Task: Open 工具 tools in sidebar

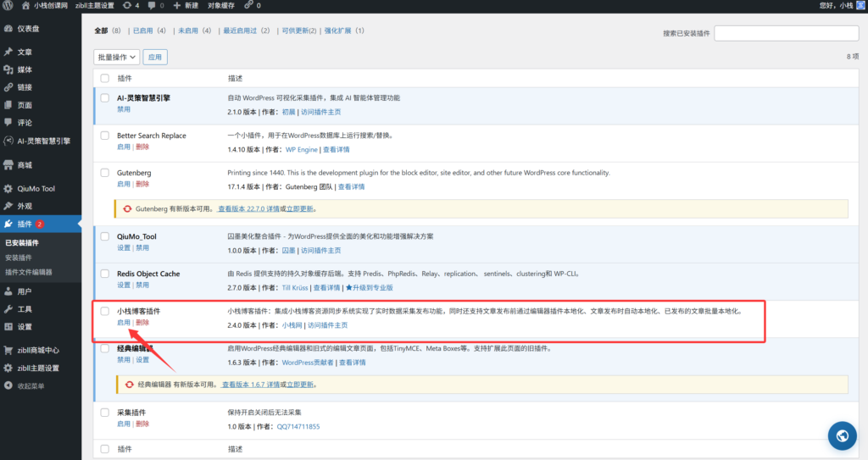Action: (25, 309)
